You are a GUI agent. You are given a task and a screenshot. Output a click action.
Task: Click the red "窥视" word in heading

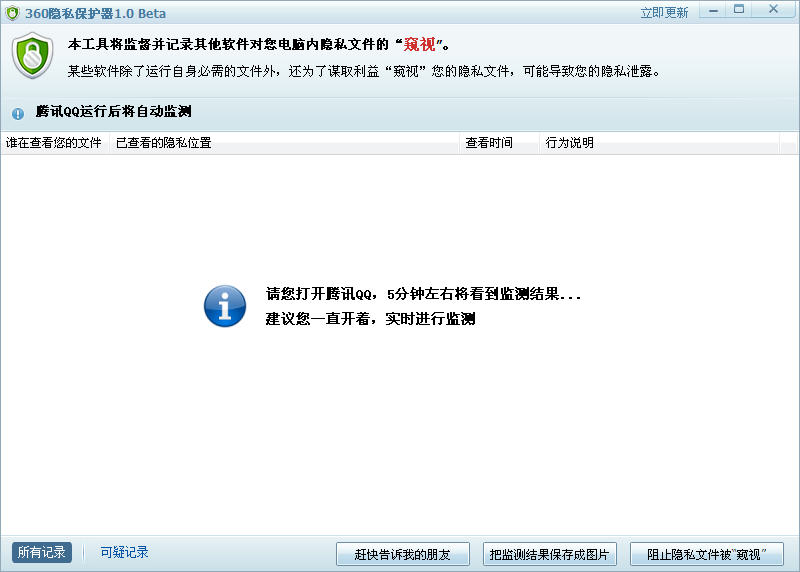pyautogui.click(x=419, y=44)
